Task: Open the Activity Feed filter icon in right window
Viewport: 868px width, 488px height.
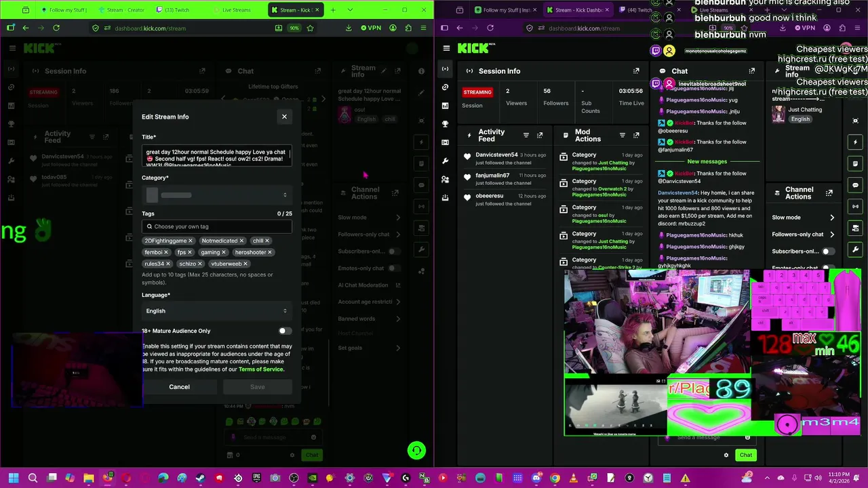Action: [526, 136]
